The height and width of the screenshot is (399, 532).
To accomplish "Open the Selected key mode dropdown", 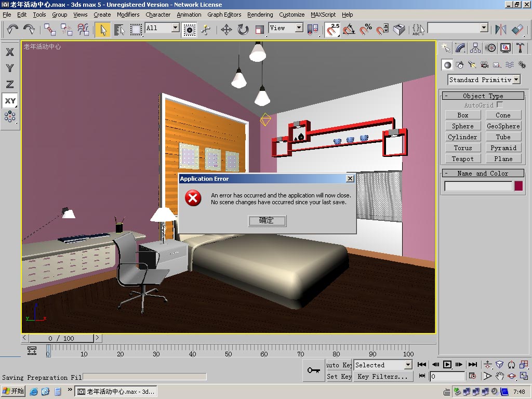I will (x=408, y=365).
